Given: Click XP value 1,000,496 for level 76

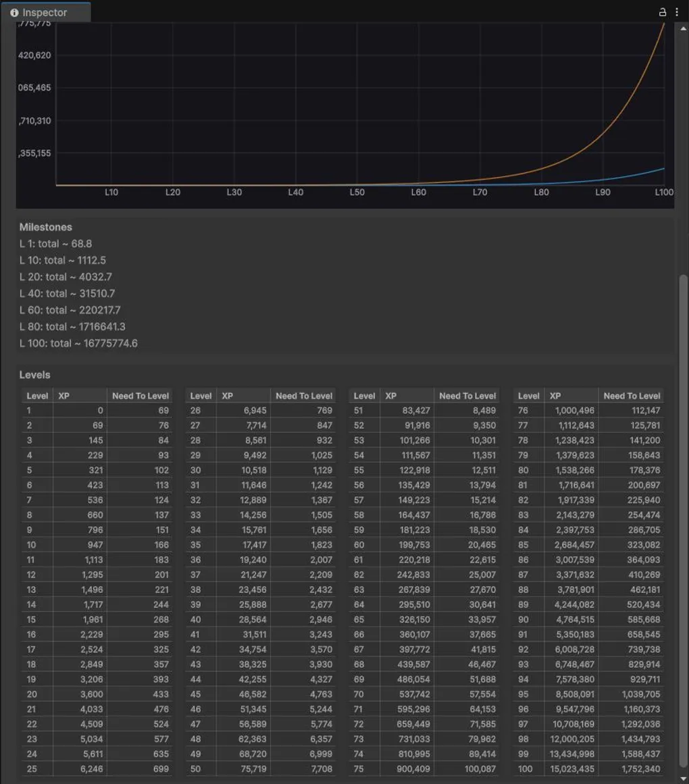Looking at the screenshot, I should click(x=574, y=411).
